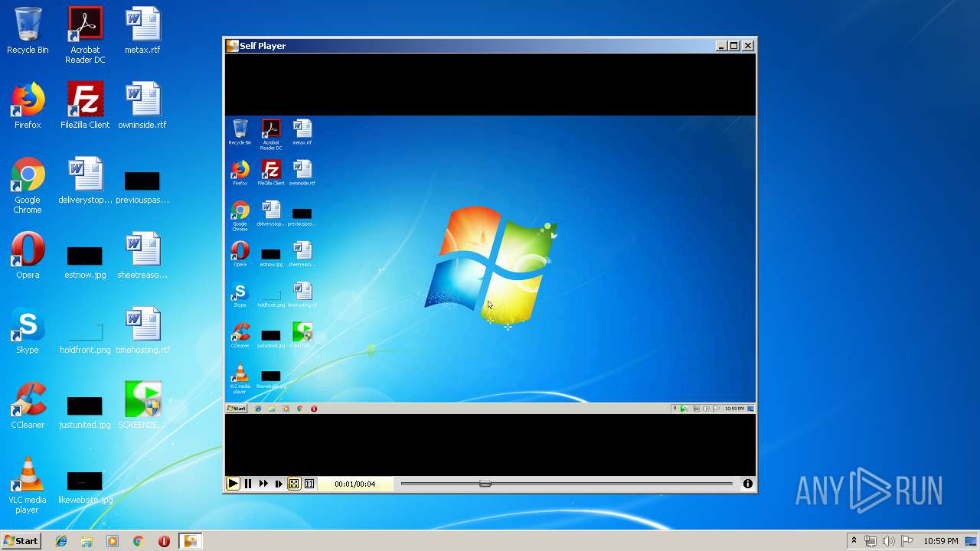Screen dimensions: 980x551
Task: Fast forward the Self Player video
Action: pyautogui.click(x=263, y=484)
